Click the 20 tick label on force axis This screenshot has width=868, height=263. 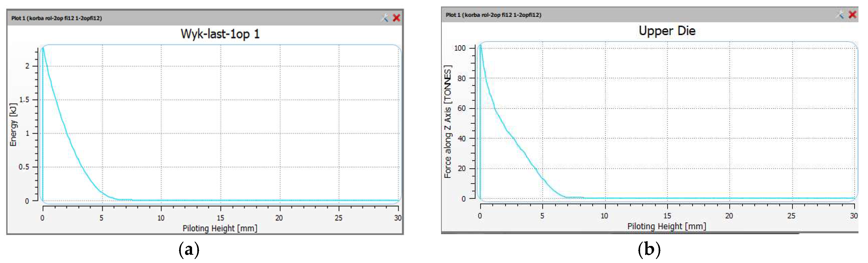[462, 169]
